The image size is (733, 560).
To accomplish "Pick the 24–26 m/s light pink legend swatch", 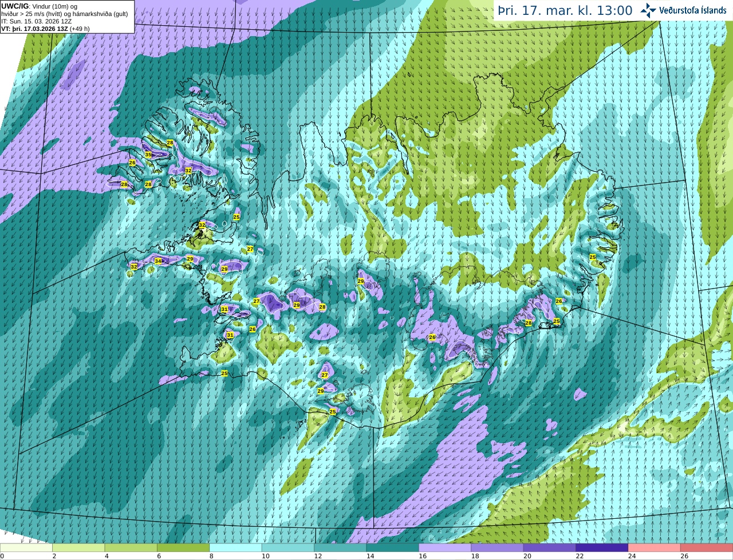I will pyautogui.click(x=655, y=547).
